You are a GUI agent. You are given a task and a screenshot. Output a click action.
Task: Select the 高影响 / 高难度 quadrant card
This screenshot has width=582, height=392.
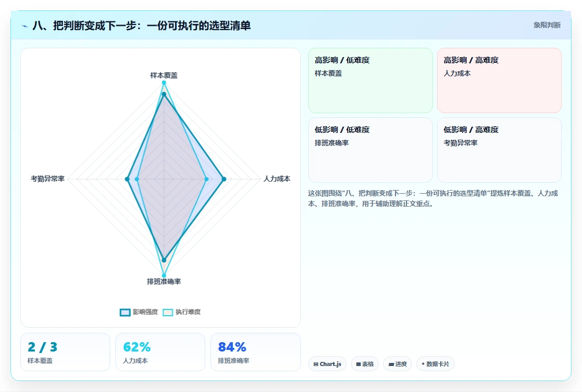tap(499, 80)
